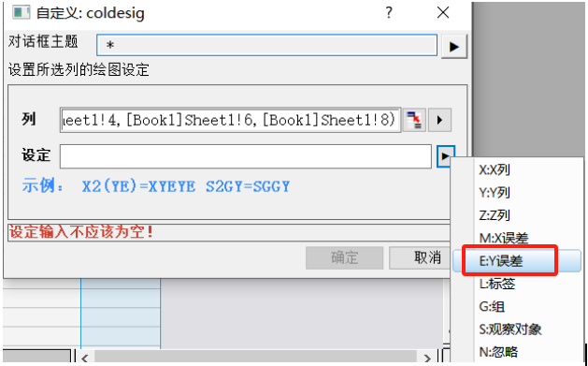Click the coldesig dialog title icon
Image resolution: width=588 pixels, height=366 pixels.
[x=21, y=13]
